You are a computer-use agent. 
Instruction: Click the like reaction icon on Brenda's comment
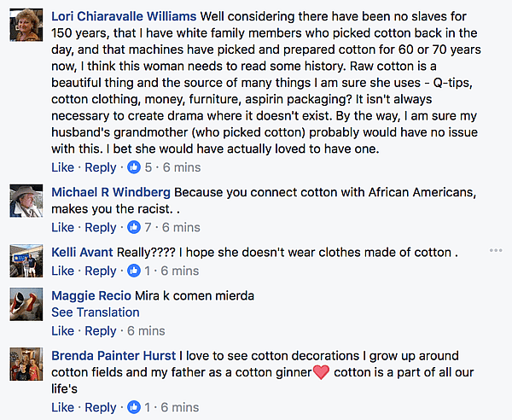134,407
